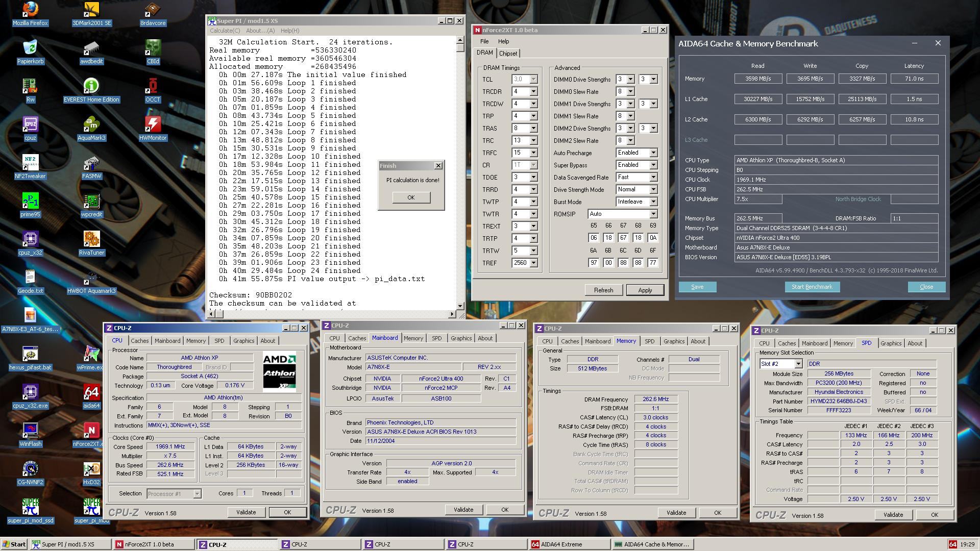The height and width of the screenshot is (551, 980).
Task: Launch EVEREST Home Edition from desktop
Action: (x=91, y=90)
